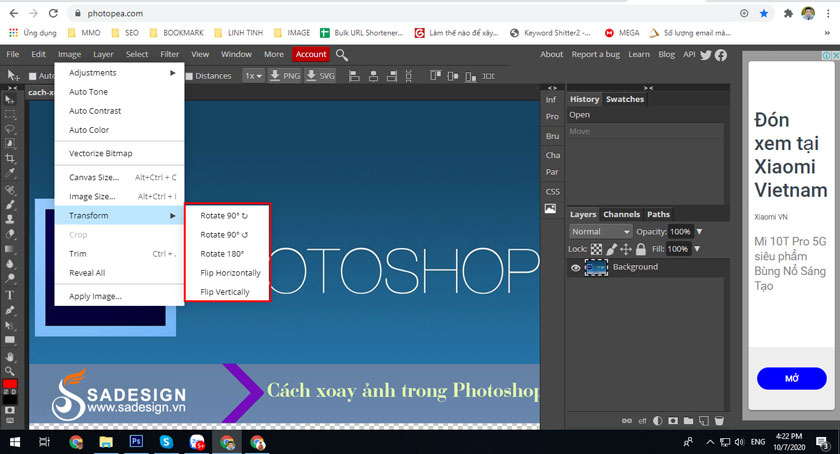Toggle lock position icon

tap(626, 249)
